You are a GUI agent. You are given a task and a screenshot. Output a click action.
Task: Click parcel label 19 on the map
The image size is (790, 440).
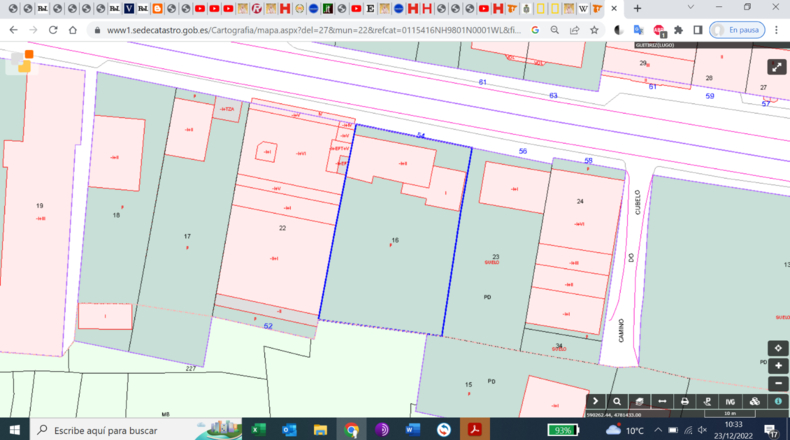coord(39,206)
